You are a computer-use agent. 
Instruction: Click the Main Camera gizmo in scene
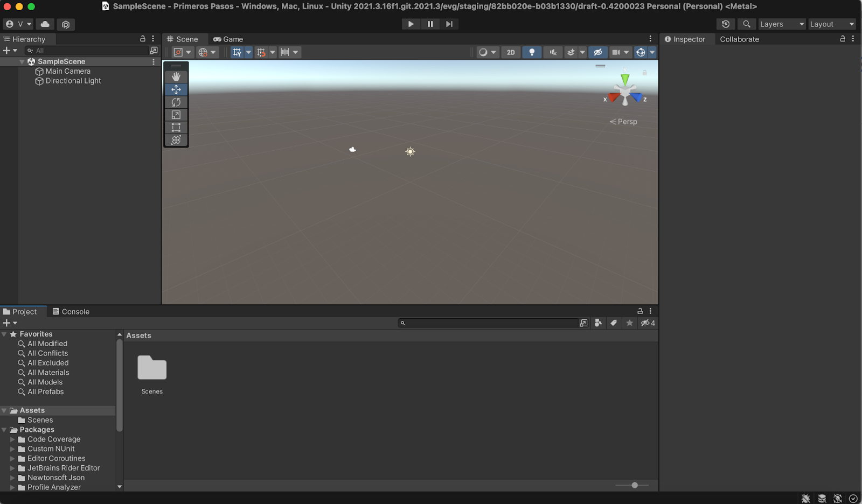[352, 150]
